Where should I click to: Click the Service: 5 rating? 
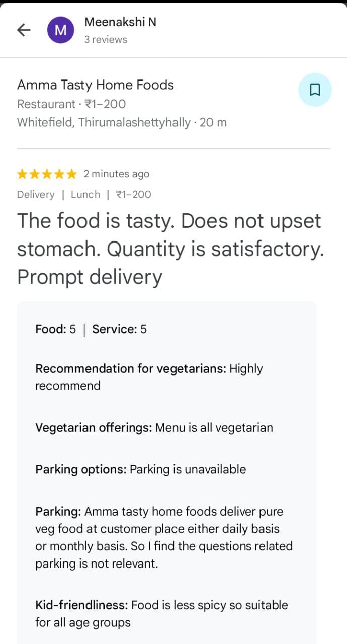click(119, 329)
